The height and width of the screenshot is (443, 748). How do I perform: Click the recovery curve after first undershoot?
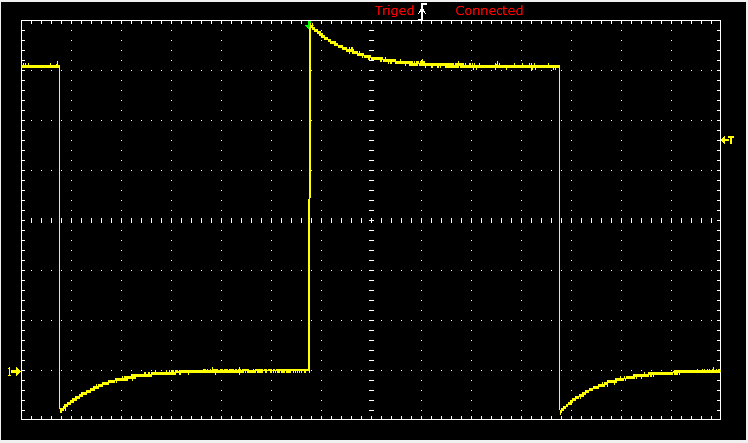(100, 384)
